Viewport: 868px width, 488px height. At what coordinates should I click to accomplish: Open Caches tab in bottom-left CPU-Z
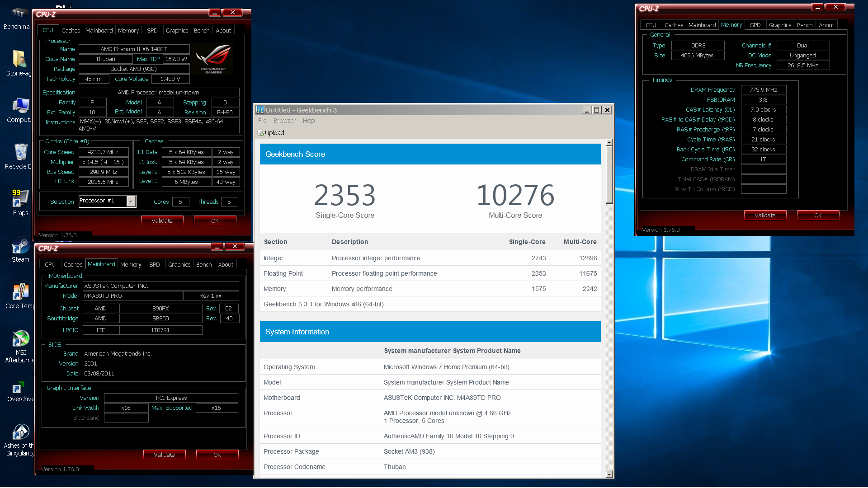coord(73,264)
